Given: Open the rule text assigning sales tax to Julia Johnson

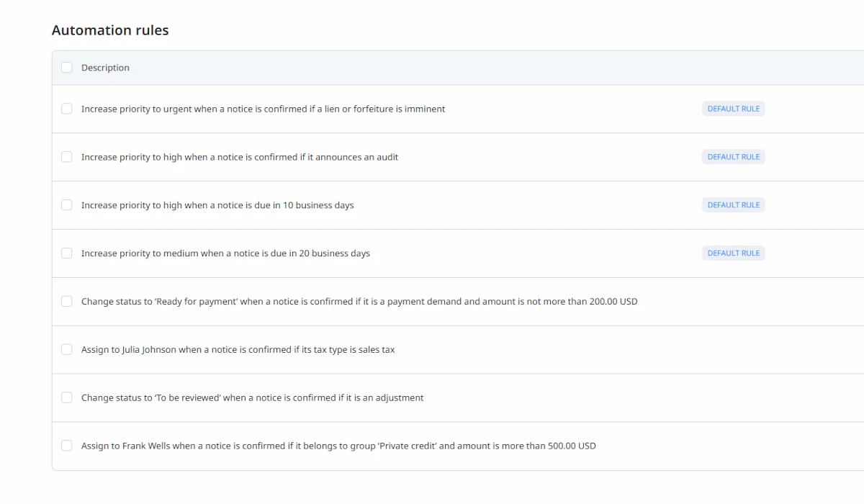Looking at the screenshot, I should 238,350.
